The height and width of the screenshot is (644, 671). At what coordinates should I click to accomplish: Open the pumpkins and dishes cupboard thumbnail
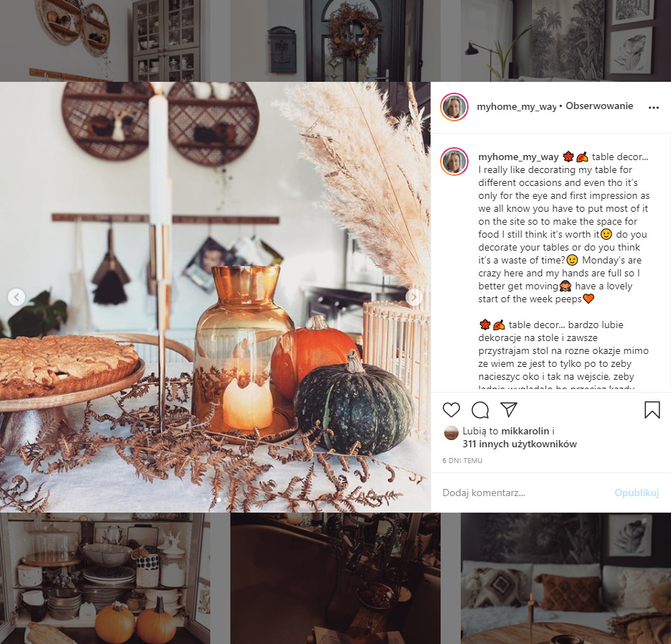pos(105,579)
